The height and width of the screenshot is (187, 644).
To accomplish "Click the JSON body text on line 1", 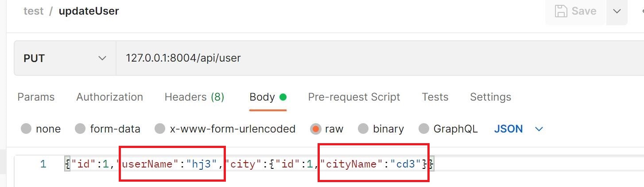I will [x=250, y=164].
